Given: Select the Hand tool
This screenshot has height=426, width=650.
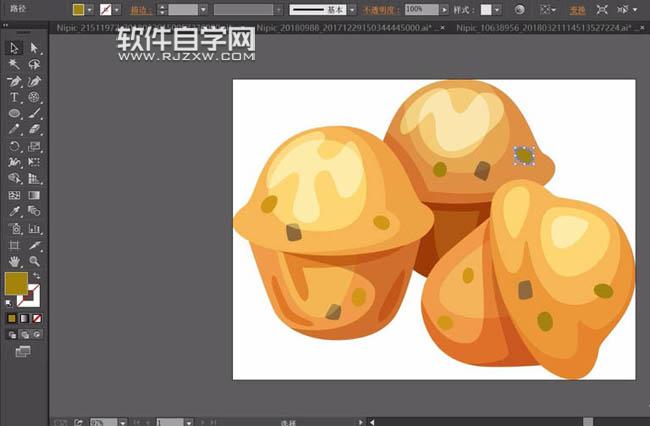Looking at the screenshot, I should 14,261.
